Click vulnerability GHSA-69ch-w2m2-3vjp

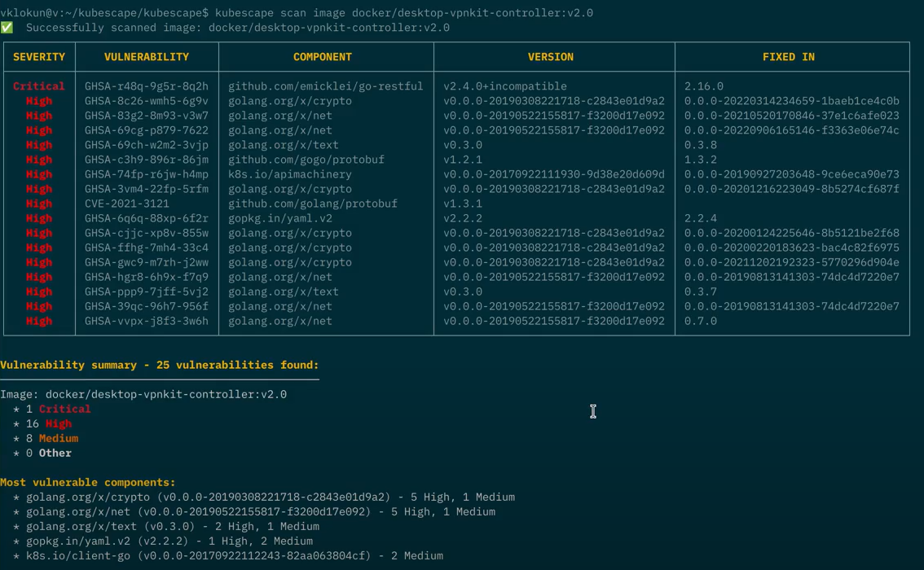coord(147,145)
